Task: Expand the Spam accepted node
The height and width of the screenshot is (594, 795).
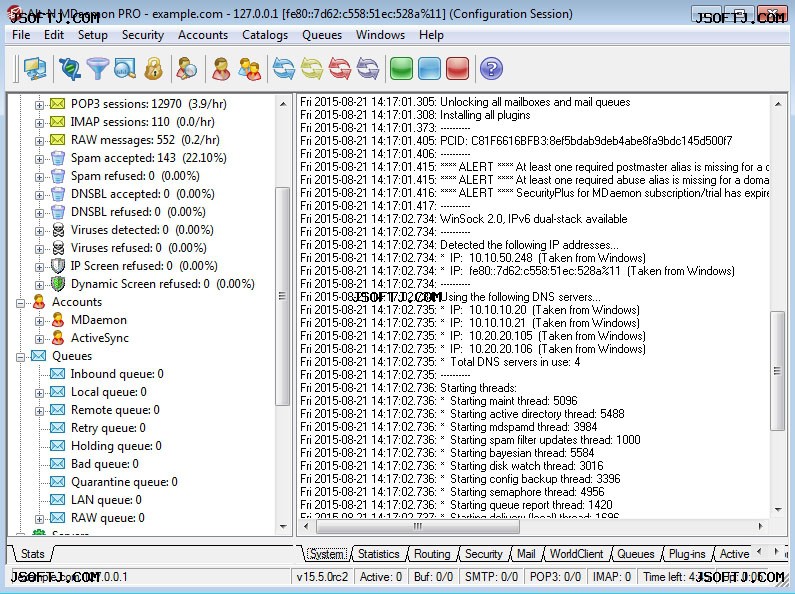Action: pyautogui.click(x=39, y=159)
